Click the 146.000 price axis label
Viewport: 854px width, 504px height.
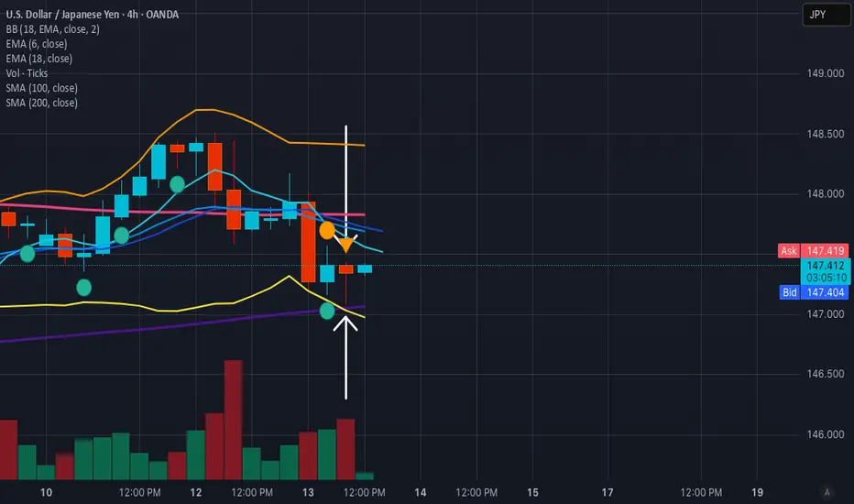(x=825, y=434)
